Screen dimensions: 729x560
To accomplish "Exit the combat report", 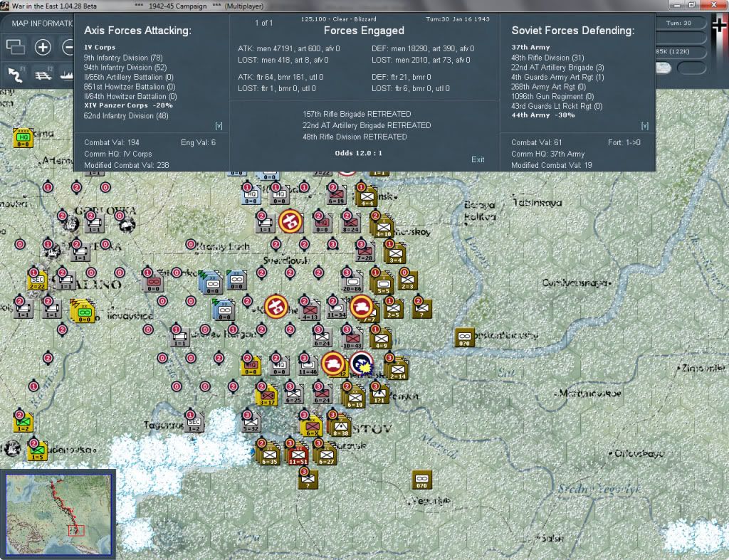I will pos(478,159).
